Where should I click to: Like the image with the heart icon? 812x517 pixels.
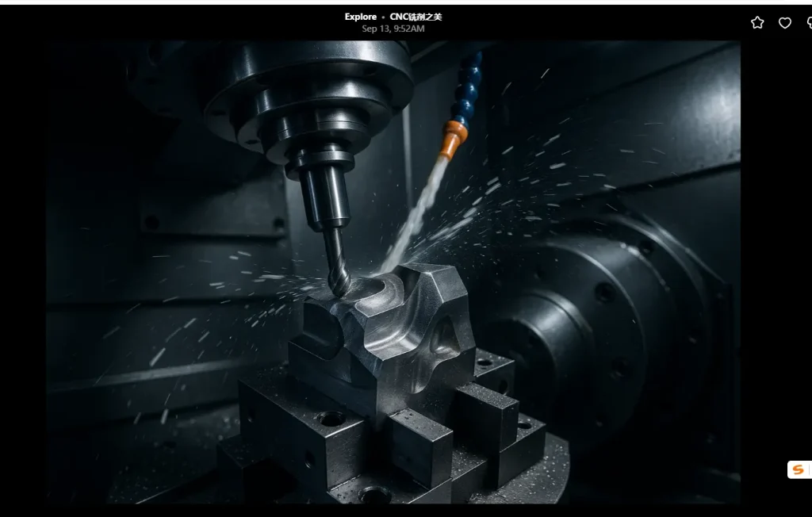(785, 23)
